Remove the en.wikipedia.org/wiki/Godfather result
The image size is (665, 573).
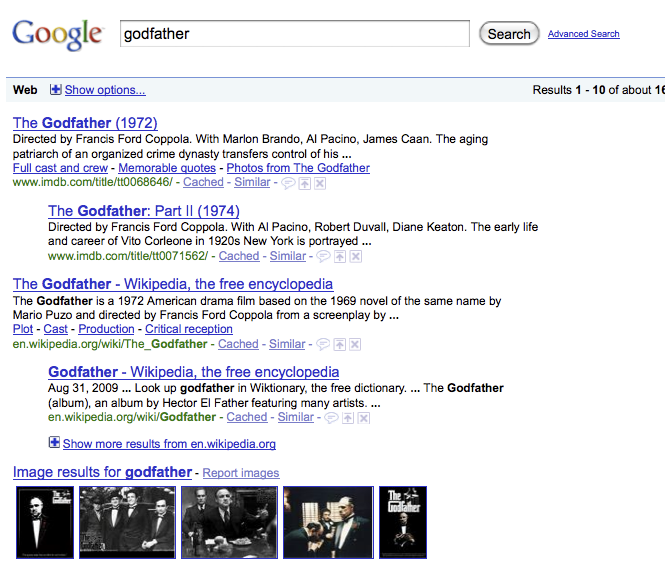point(363,418)
